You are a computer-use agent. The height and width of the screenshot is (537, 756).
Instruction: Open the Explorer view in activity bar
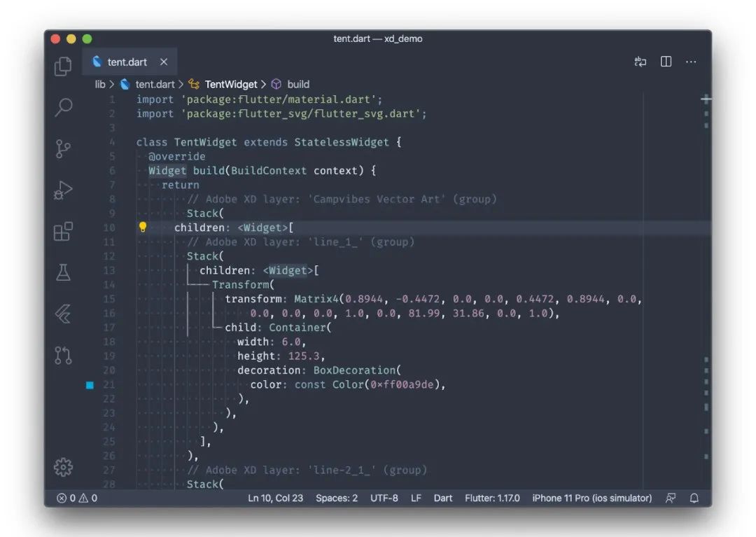point(63,66)
